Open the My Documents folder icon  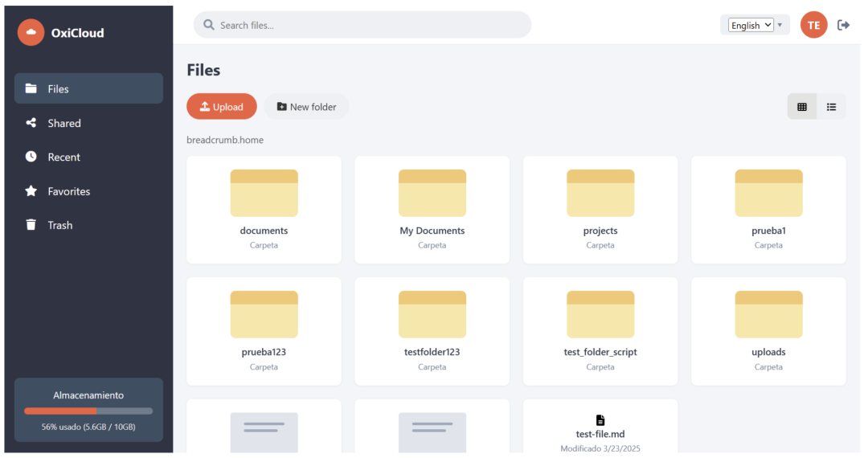pyautogui.click(x=432, y=193)
